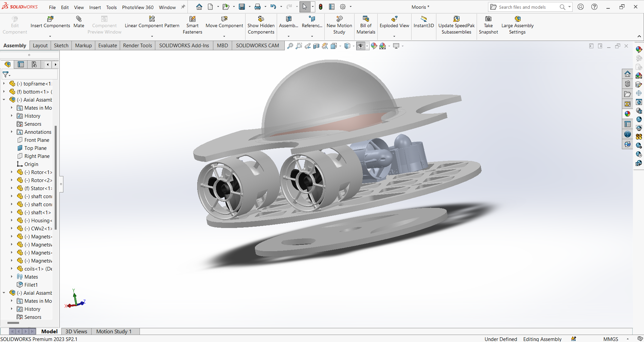The image size is (644, 342).
Task: Toggle Show Hidden Components
Action: pos(261,22)
